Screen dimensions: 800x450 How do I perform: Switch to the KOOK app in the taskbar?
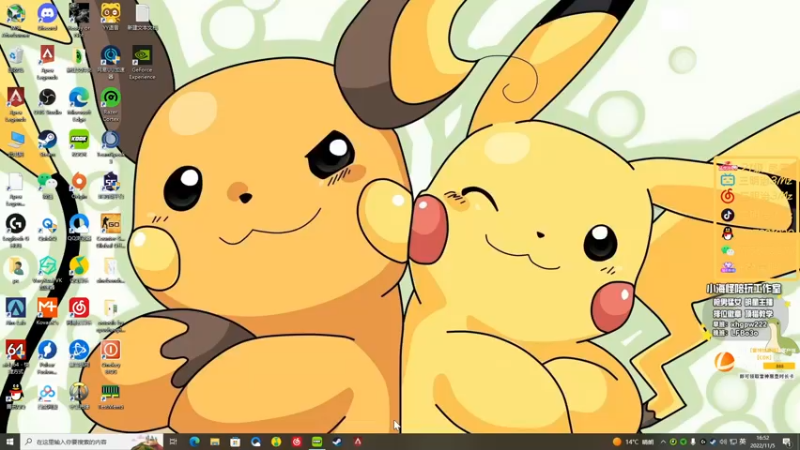pyautogui.click(x=317, y=442)
